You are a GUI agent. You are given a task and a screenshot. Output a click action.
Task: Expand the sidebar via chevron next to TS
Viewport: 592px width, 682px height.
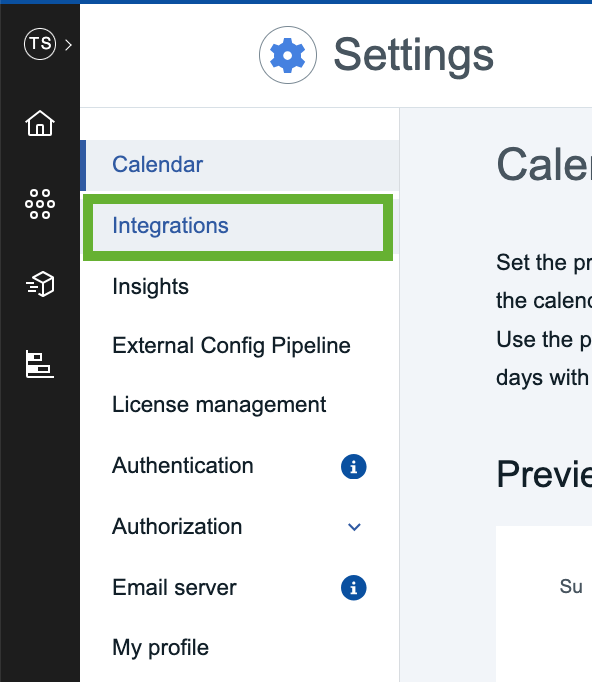click(68, 45)
